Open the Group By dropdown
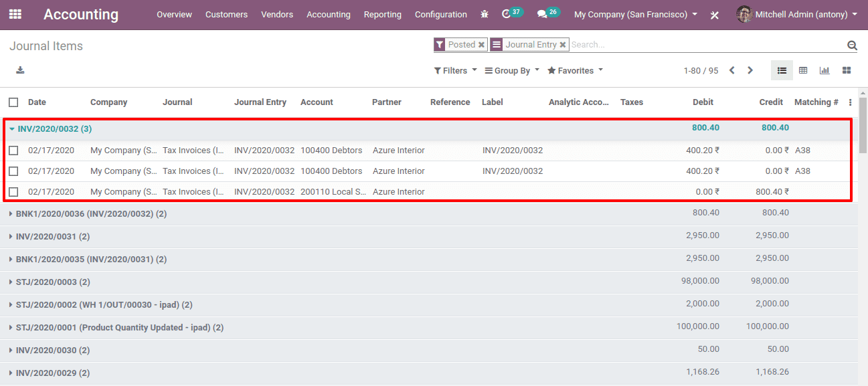 [513, 70]
